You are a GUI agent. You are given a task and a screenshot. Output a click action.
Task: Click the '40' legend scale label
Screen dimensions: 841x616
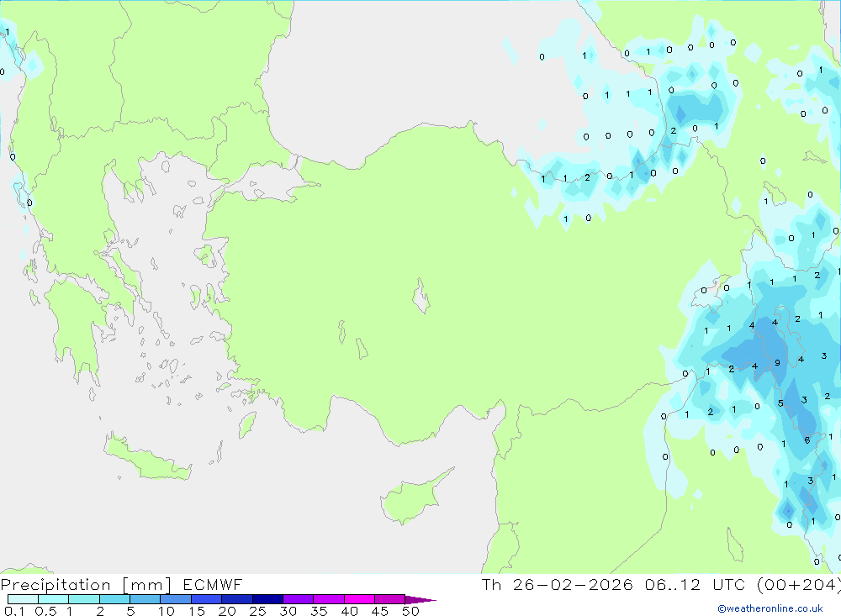(x=350, y=611)
